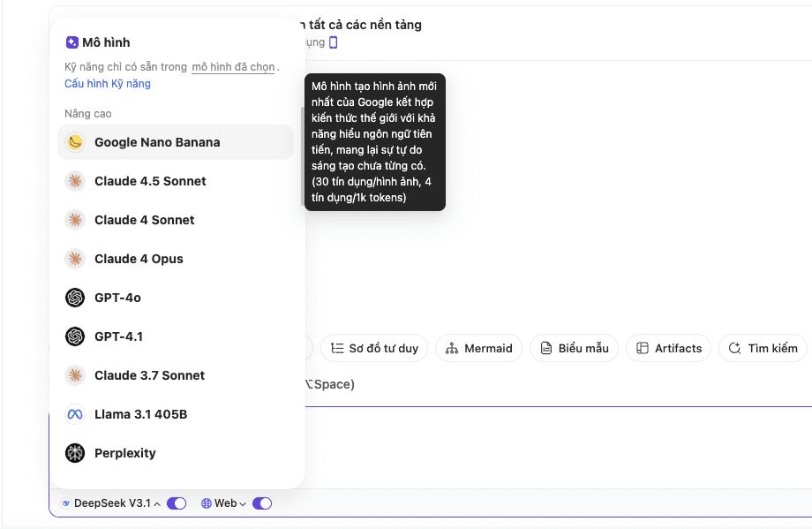
Task: Click the Claude 3.7 Sonnet icon
Action: [x=75, y=375]
